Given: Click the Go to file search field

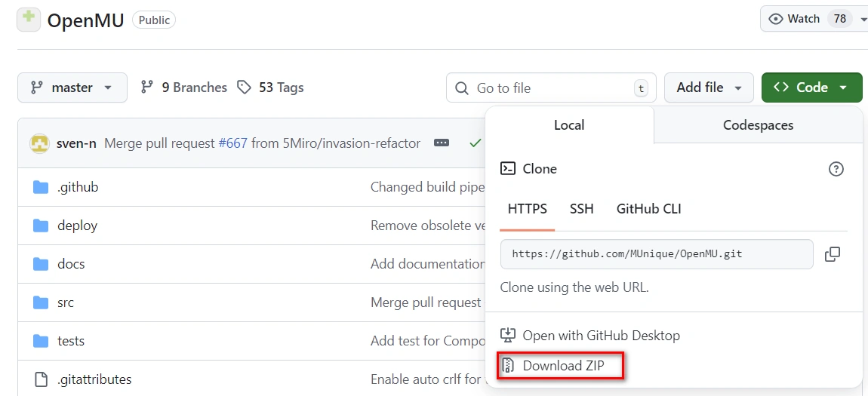Looking at the screenshot, I should (x=551, y=88).
